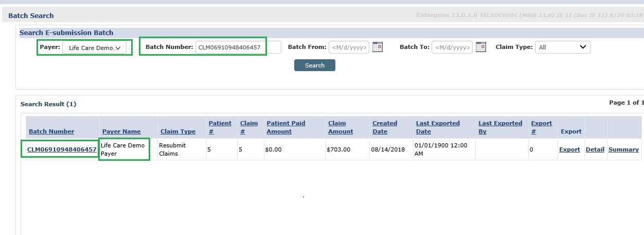
Task: Expand the Payer dropdown
Action: tap(95, 48)
